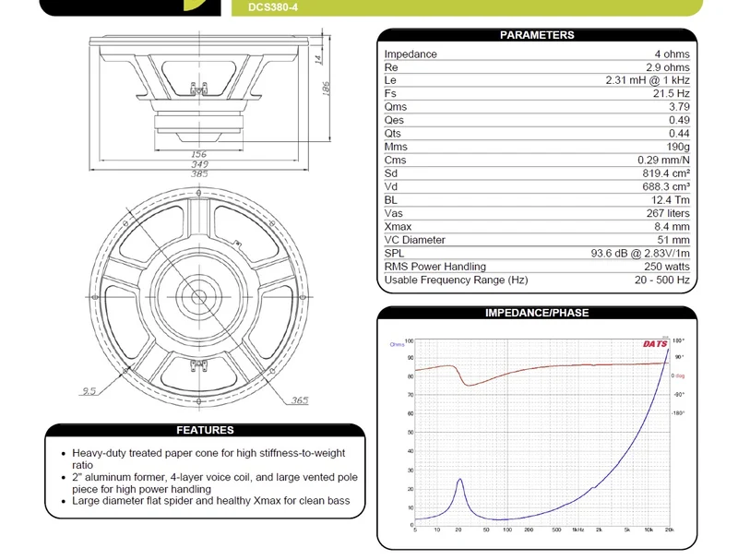Select the "20 - 500 Hz" frequency range value
This screenshot has width=738, height=560.
point(661,280)
